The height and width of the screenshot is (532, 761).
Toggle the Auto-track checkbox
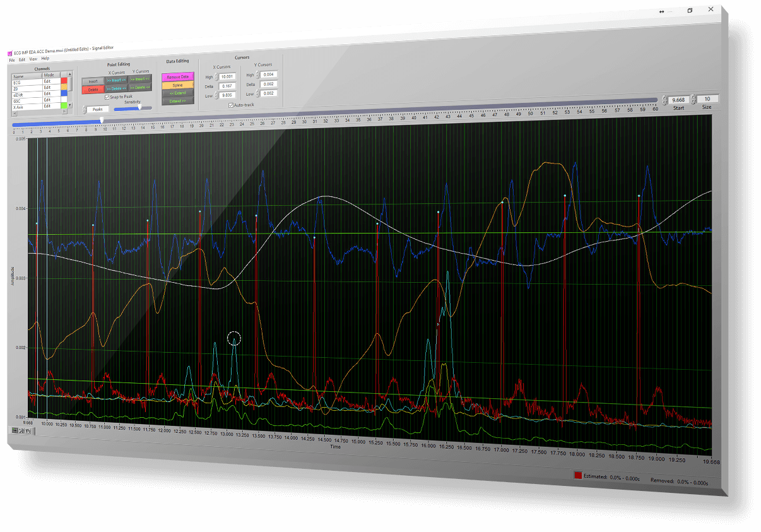pos(230,105)
